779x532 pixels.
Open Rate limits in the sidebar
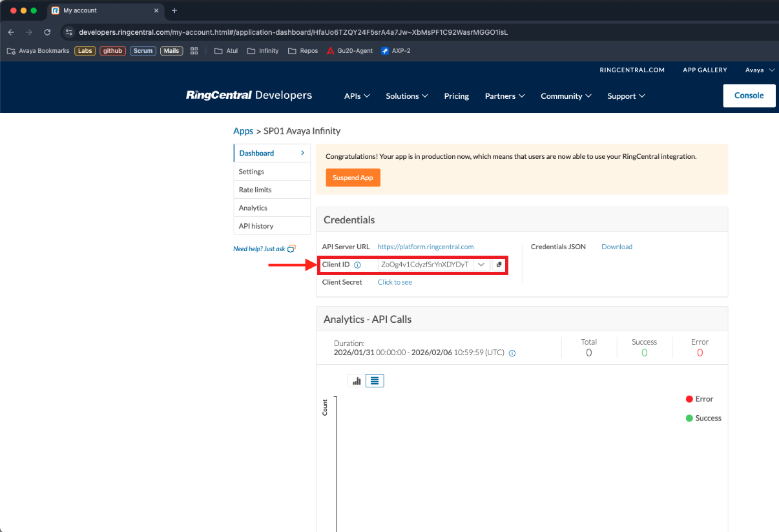272,190
